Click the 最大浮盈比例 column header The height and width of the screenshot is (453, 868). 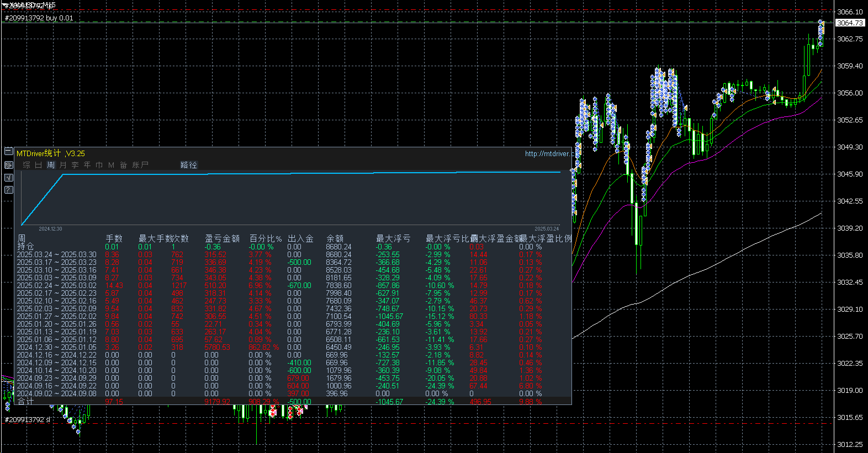[x=546, y=238]
